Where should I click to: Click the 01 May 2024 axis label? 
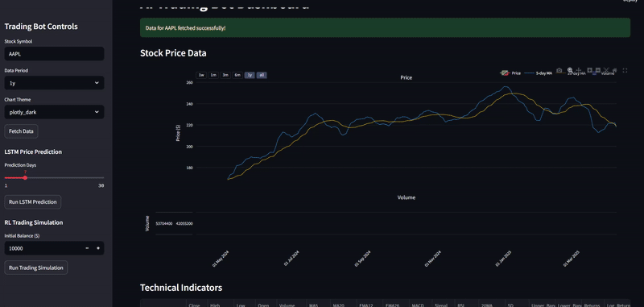pyautogui.click(x=221, y=259)
